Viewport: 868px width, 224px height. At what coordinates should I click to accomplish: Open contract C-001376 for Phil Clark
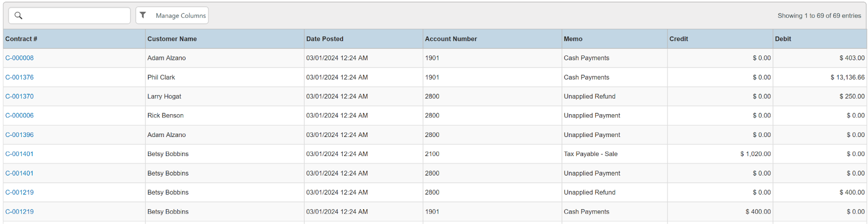coord(20,77)
